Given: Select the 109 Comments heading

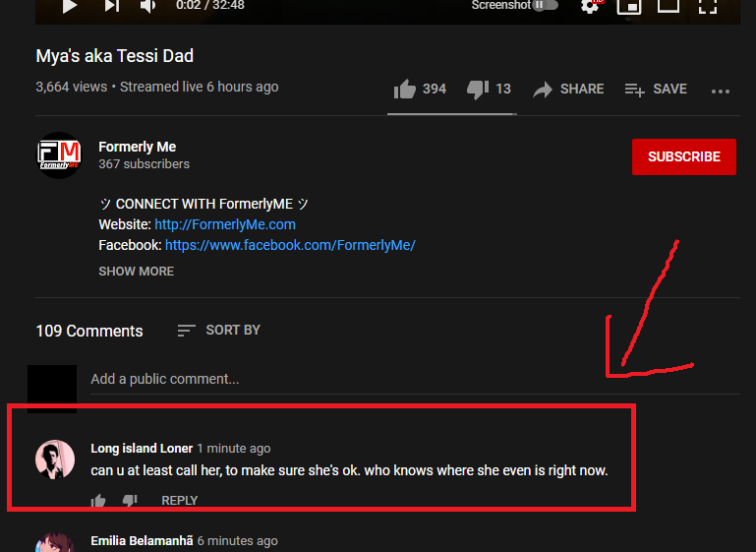Looking at the screenshot, I should [89, 331].
